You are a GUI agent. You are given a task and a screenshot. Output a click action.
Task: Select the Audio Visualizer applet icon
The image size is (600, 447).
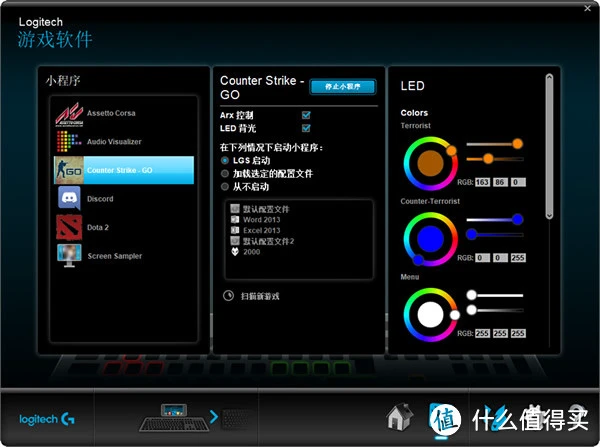point(69,142)
